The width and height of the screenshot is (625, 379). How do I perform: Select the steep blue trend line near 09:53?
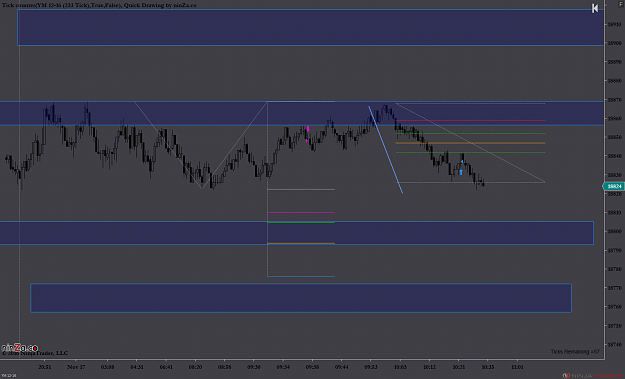(x=385, y=149)
